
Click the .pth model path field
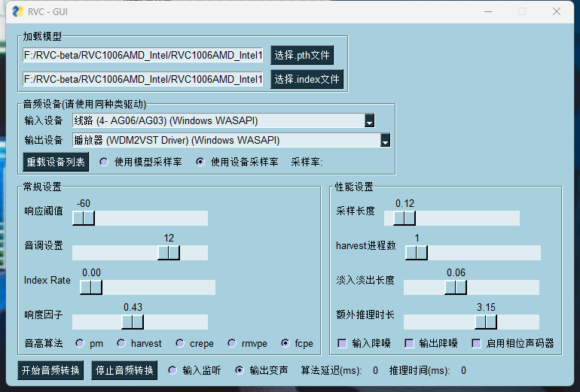pos(143,55)
